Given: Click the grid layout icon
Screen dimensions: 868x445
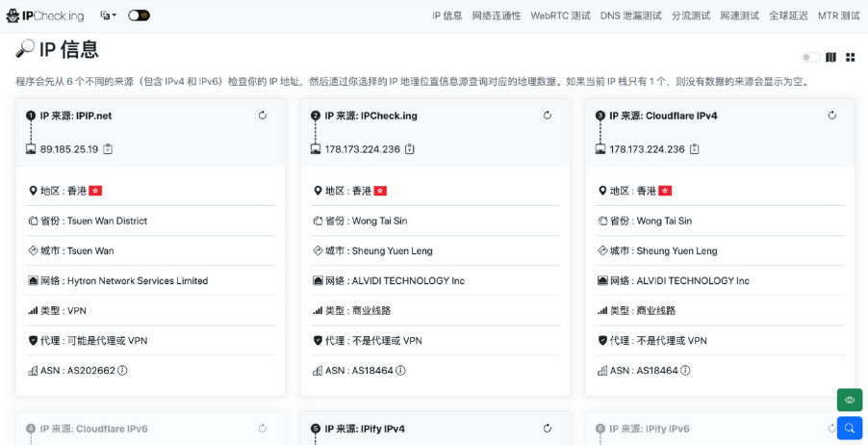Looking at the screenshot, I should pos(851,57).
